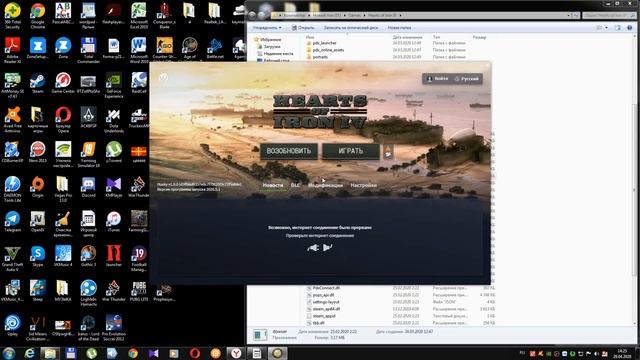The width and height of the screenshot is (640, 360).
Task: Select the Origin desktop icon
Action: point(38,187)
